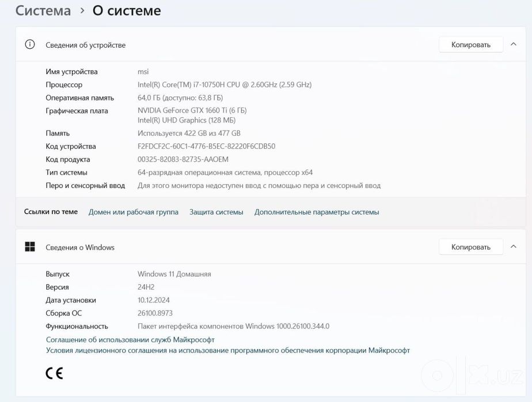532x402 pixels.
Task: Select the version value 24H2
Action: click(x=146, y=287)
